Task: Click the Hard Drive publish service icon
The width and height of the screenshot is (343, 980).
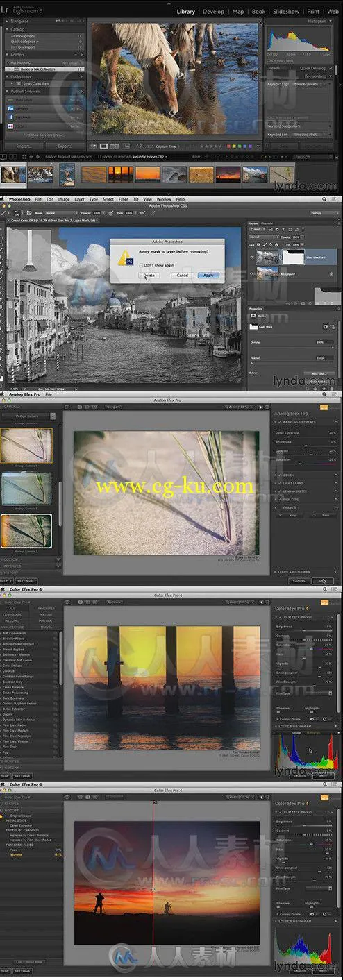Action: coord(12,100)
